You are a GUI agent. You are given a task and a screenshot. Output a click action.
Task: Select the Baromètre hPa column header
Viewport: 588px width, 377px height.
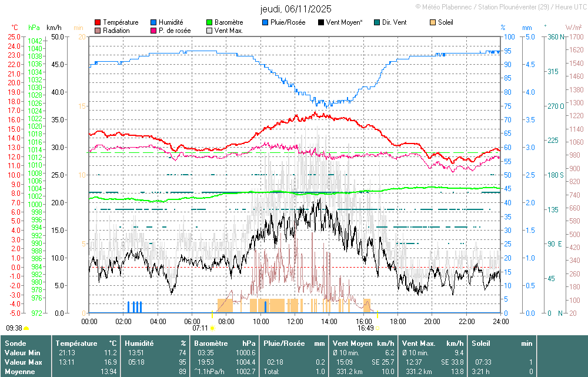tap(223, 342)
